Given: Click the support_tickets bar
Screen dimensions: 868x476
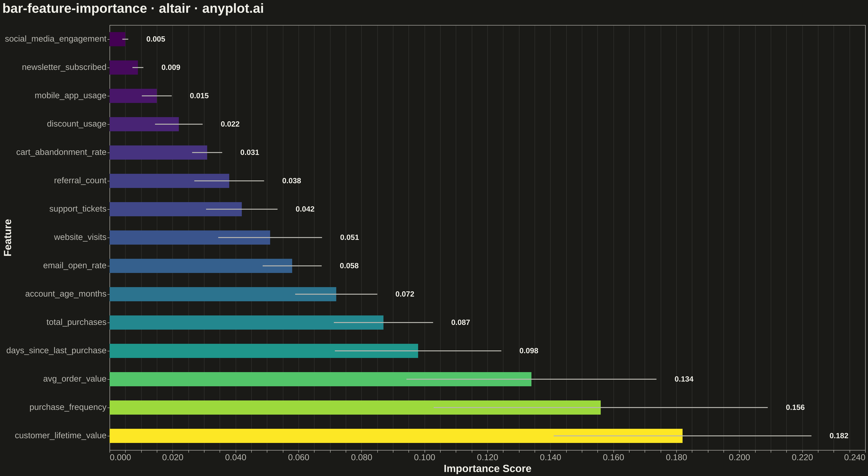Looking at the screenshot, I should tap(176, 209).
